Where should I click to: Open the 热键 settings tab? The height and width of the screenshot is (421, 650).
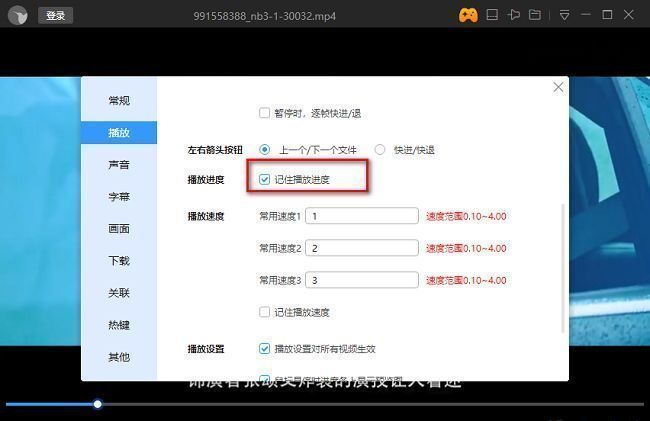(x=119, y=325)
